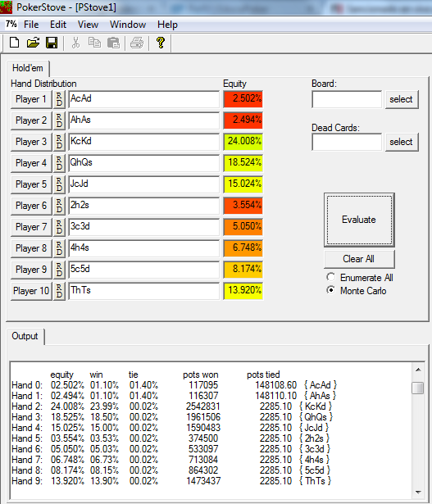Click the Clear All button
Image resolution: width=432 pixels, height=504 pixels.
point(359,259)
